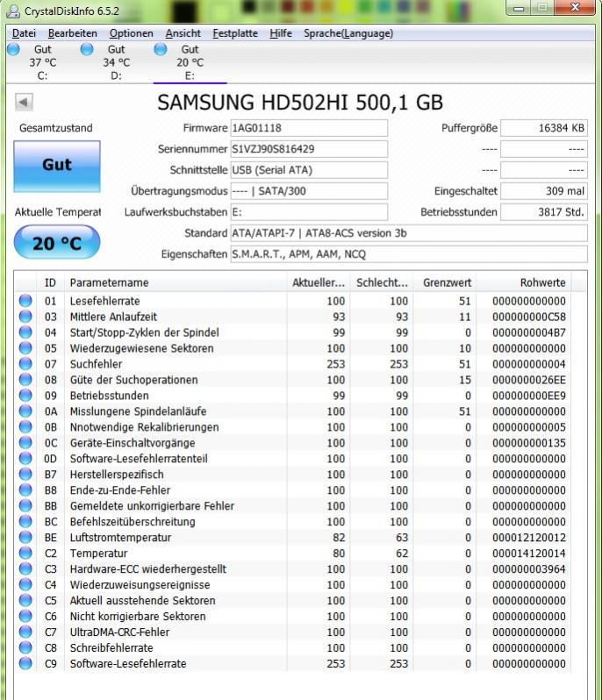Image resolution: width=602 pixels, height=700 pixels.
Task: Click status icon of Güte der Suchoperationen row
Action: point(25,380)
